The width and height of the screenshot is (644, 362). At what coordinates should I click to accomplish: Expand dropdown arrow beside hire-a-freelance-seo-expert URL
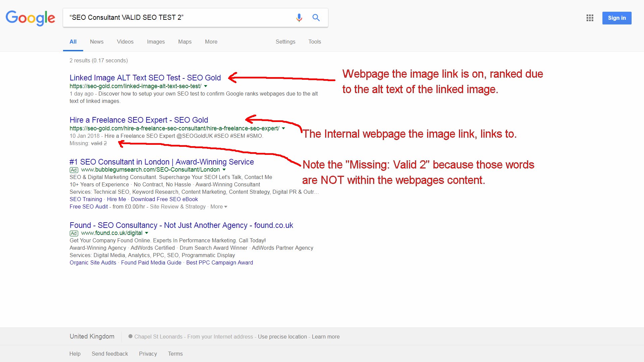pos(283,128)
